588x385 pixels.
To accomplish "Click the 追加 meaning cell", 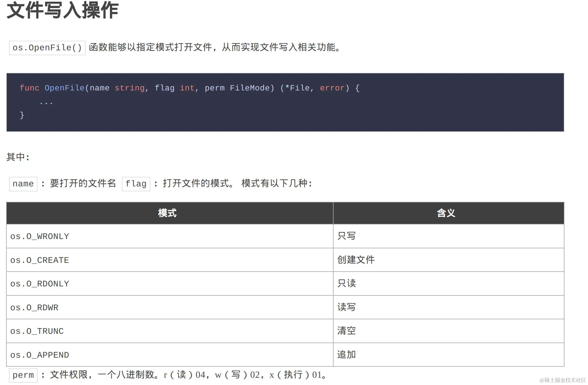I will click(x=346, y=354).
